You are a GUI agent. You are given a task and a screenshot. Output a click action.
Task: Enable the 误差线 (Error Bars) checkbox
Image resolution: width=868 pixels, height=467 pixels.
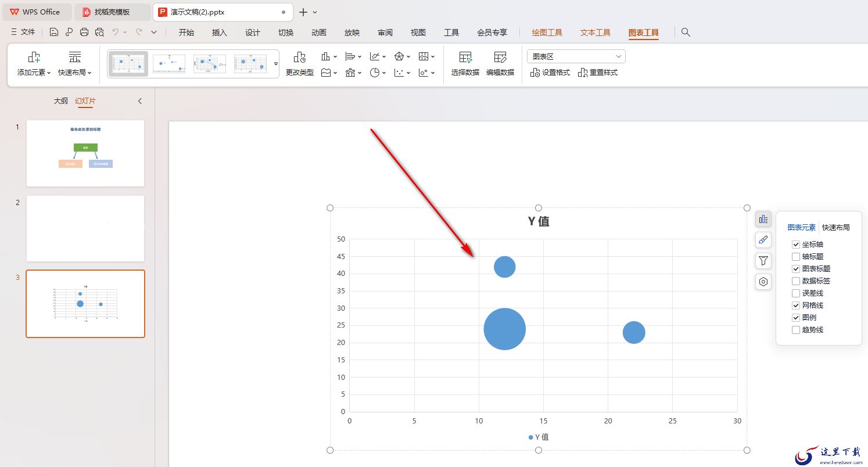coord(796,293)
